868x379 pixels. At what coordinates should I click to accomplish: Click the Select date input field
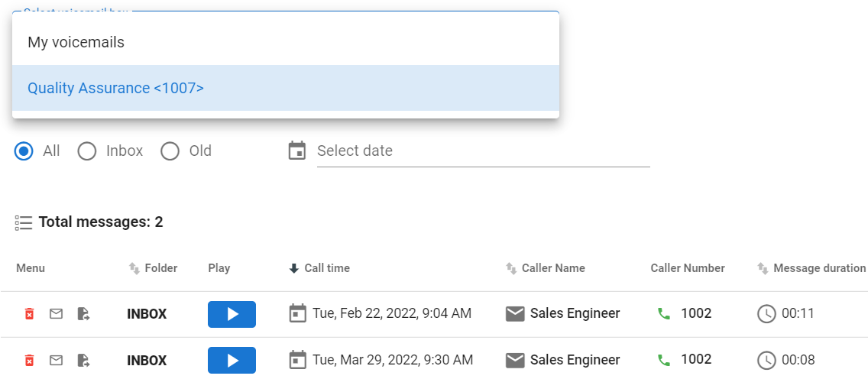coord(482,151)
